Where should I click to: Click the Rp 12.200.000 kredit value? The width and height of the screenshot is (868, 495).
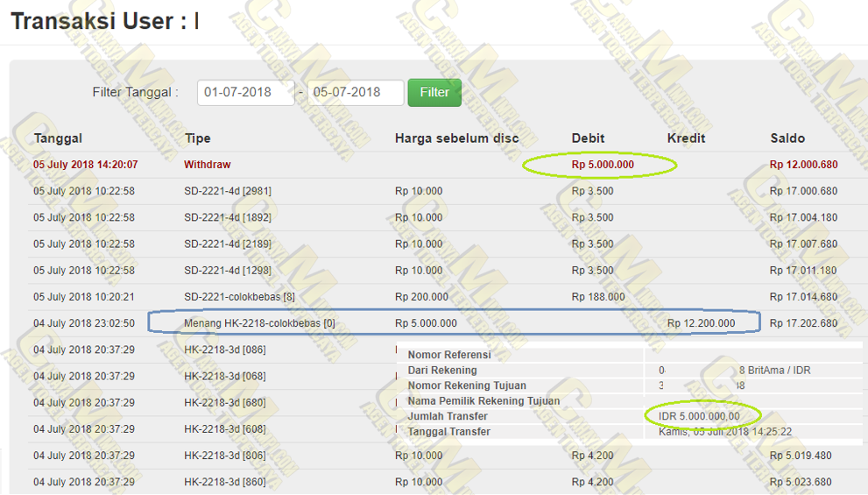tap(701, 323)
